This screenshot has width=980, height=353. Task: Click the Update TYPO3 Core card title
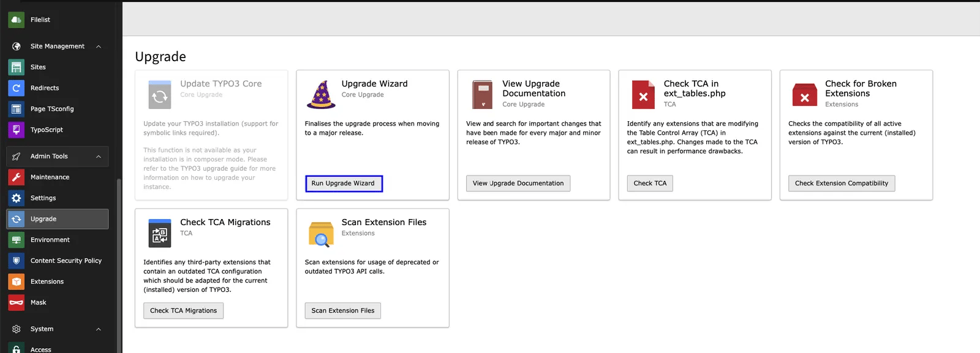point(221,84)
